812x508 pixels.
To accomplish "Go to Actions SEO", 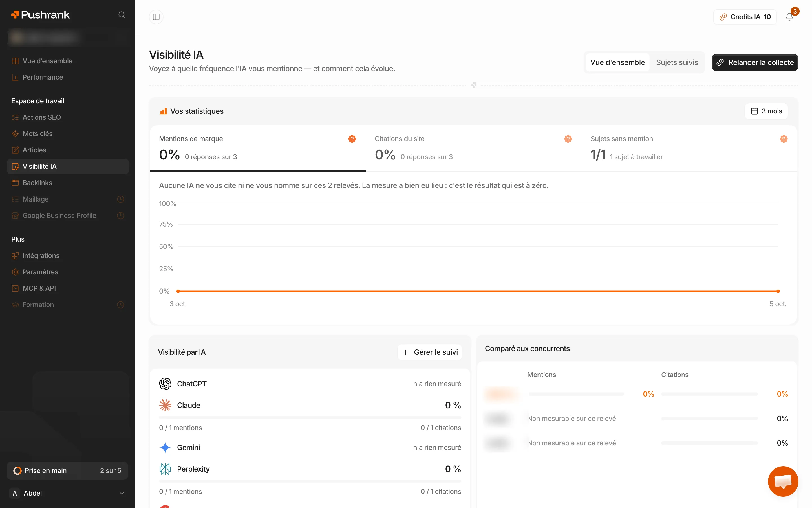I will (x=68, y=117).
